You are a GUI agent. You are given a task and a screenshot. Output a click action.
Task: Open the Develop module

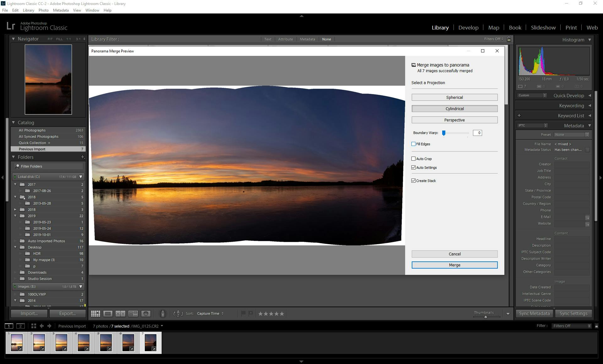468,28
